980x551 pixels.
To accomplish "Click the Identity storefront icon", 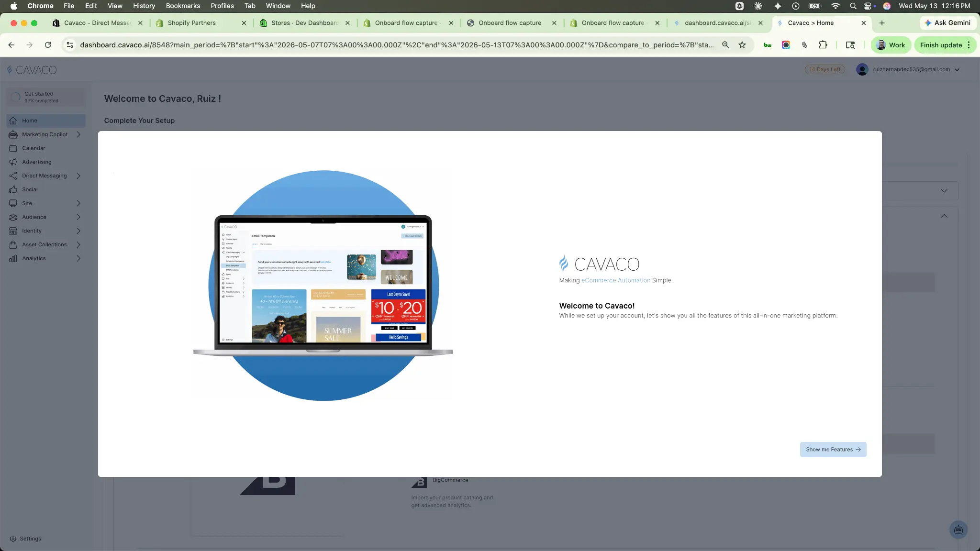I will pyautogui.click(x=13, y=231).
